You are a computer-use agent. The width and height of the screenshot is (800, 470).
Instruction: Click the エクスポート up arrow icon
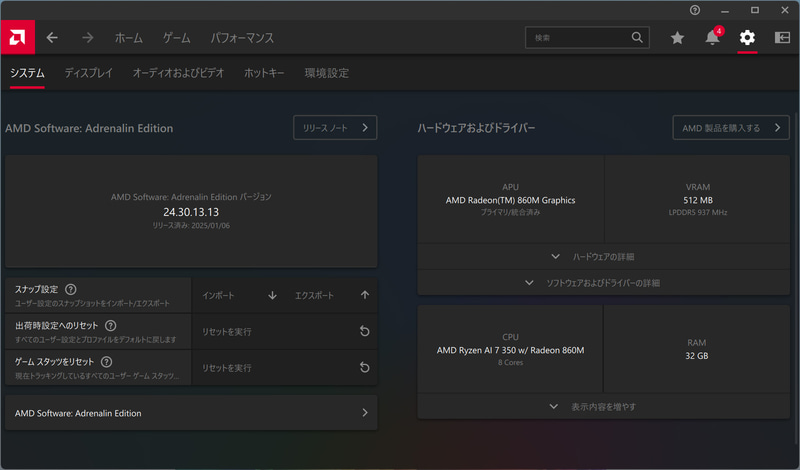point(365,295)
